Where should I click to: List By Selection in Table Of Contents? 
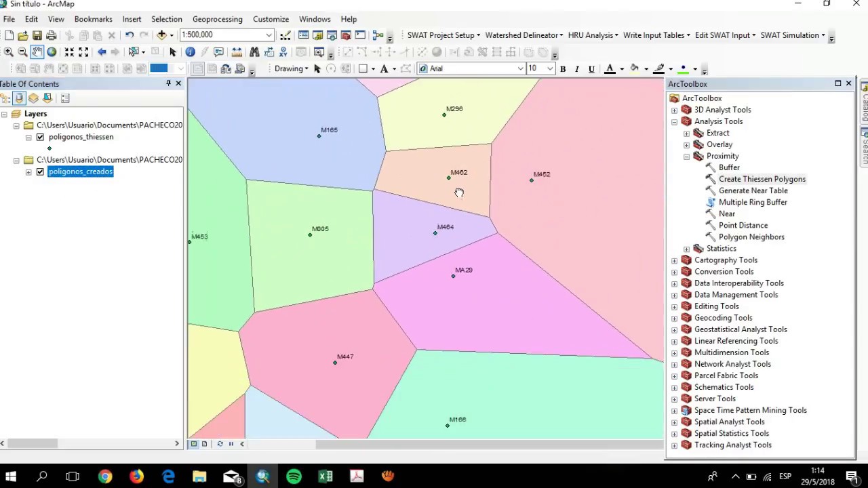(x=47, y=98)
